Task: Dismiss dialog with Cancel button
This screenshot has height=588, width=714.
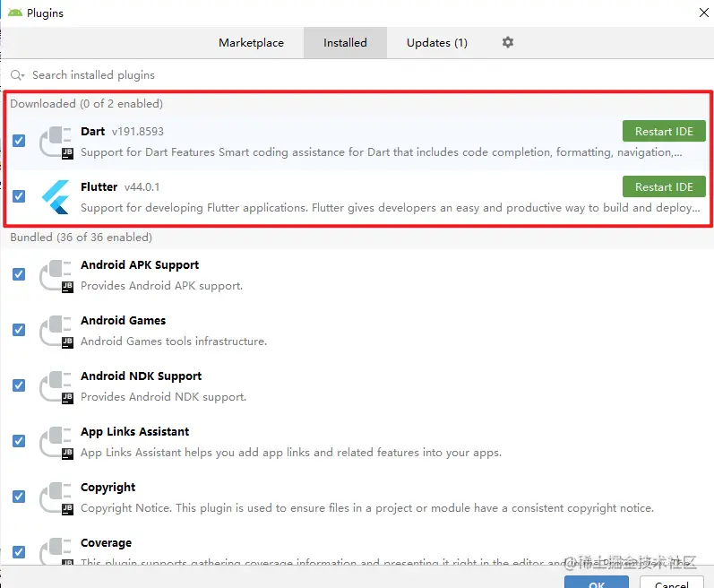Action: coord(672,582)
